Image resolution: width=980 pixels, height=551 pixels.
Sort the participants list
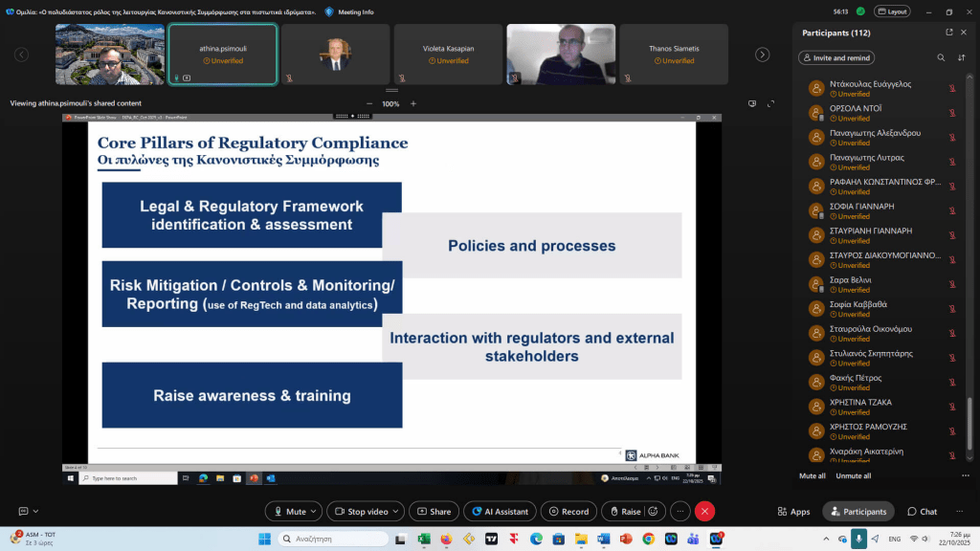click(x=961, y=57)
